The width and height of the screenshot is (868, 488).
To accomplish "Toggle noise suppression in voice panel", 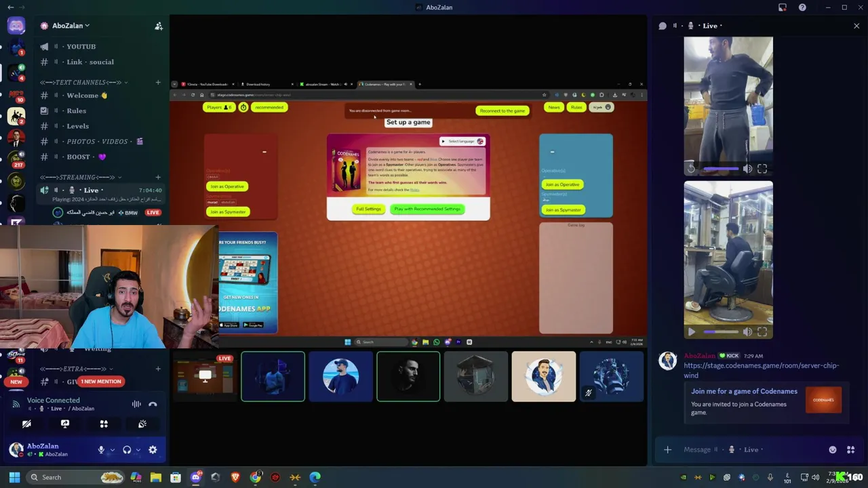I will click(136, 404).
